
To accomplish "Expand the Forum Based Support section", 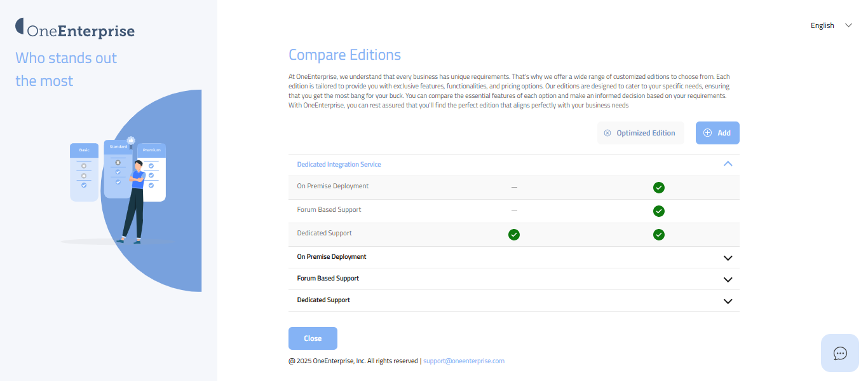I will [x=728, y=279].
